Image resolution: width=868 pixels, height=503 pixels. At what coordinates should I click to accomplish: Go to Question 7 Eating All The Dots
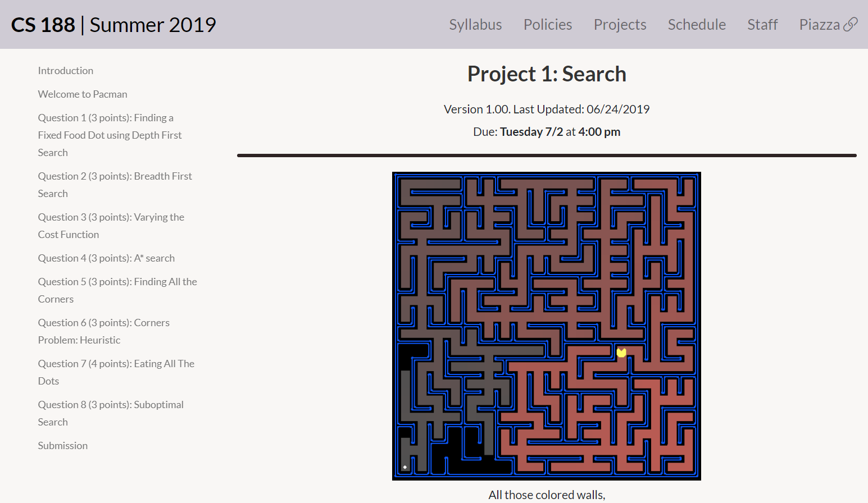(116, 372)
